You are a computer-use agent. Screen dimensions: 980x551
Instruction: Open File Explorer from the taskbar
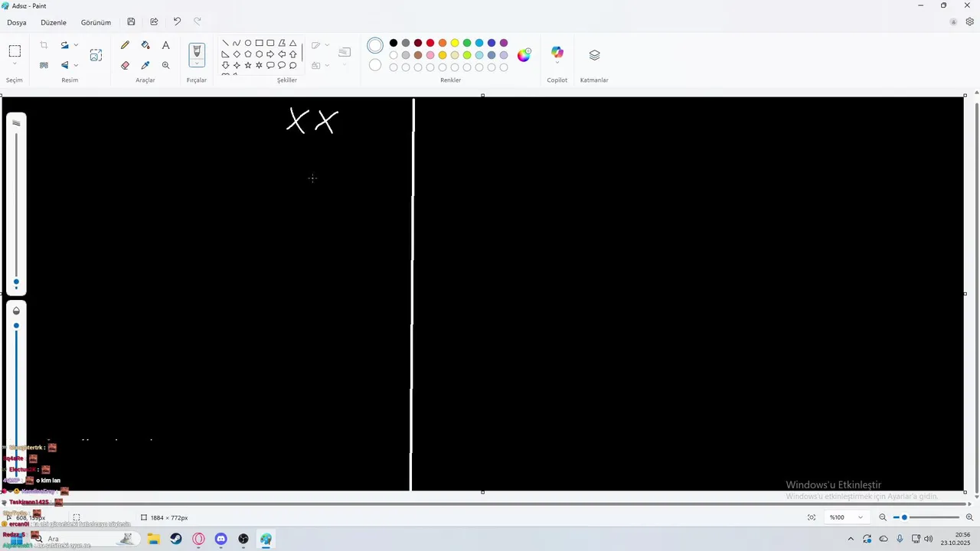tap(154, 539)
